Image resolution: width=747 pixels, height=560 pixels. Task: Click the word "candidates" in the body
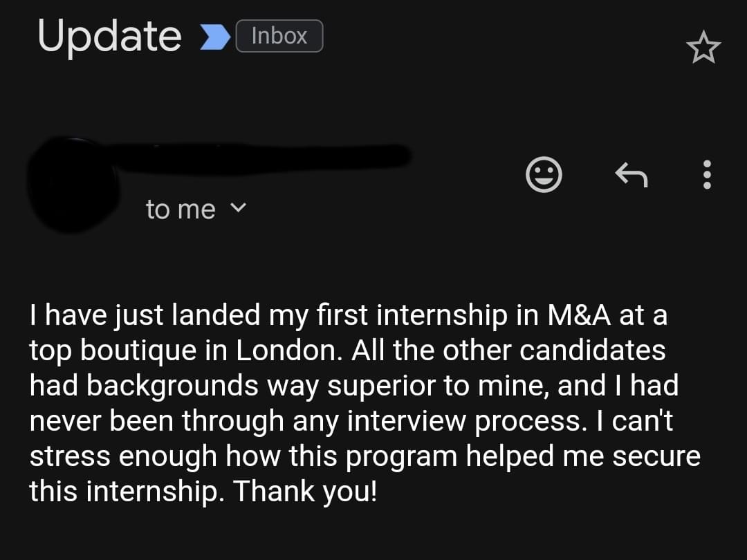click(x=592, y=351)
